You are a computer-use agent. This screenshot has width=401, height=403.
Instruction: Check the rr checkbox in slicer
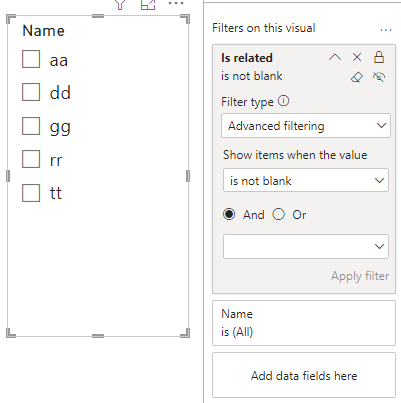[x=31, y=159]
